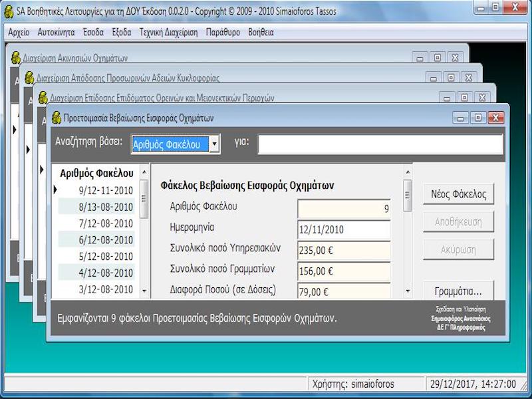Select folder row 6/12-08-2010

[96, 239]
